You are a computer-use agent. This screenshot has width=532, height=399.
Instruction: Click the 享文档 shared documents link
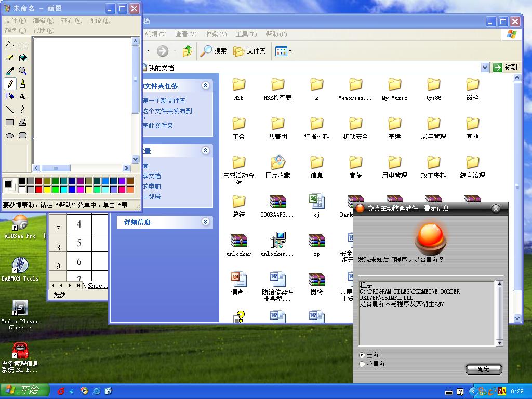pos(152,176)
